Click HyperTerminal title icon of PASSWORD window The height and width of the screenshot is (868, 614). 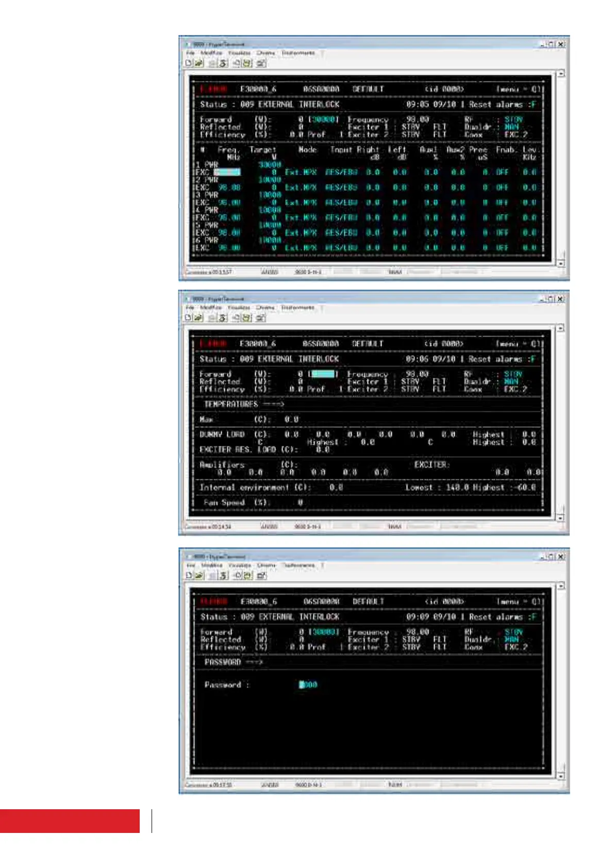point(188,556)
